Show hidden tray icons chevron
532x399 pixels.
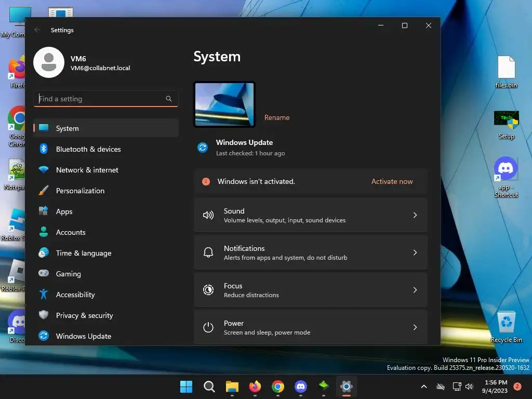pyautogui.click(x=424, y=387)
